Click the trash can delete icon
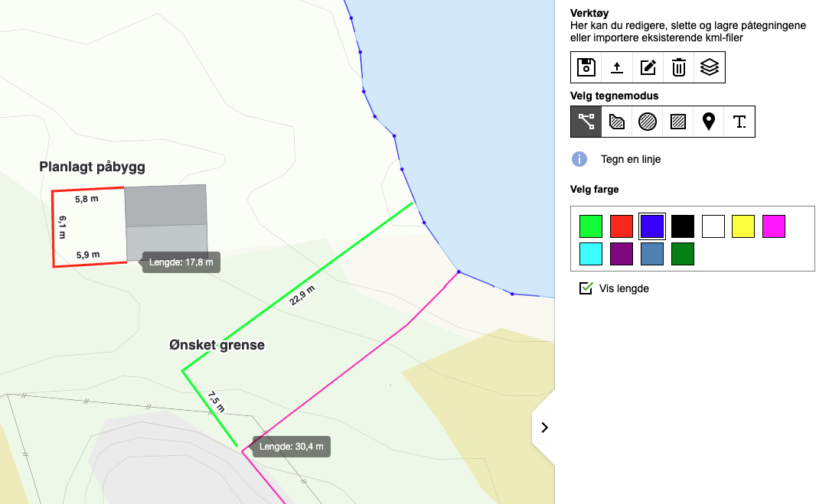This screenshot has width=829, height=504. (x=679, y=67)
